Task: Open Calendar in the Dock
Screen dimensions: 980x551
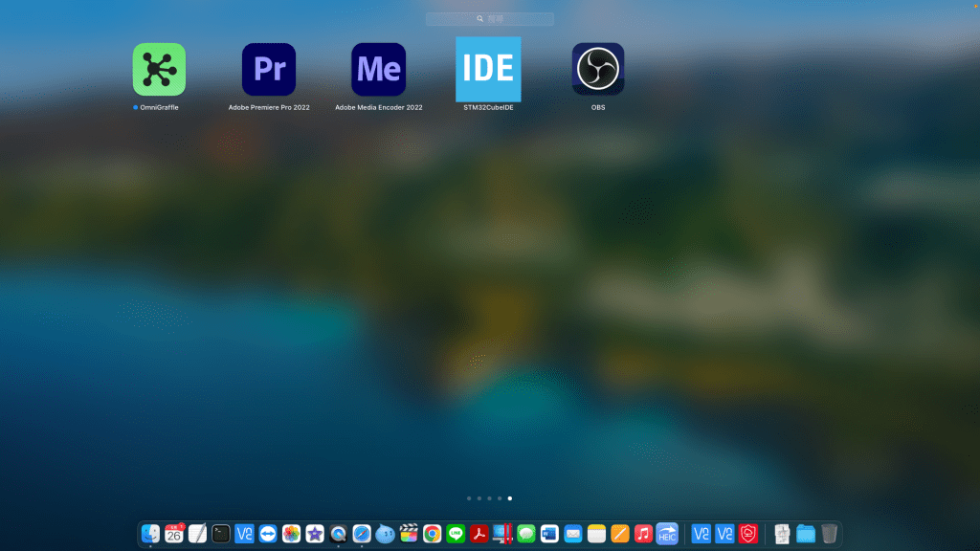Action: [174, 534]
